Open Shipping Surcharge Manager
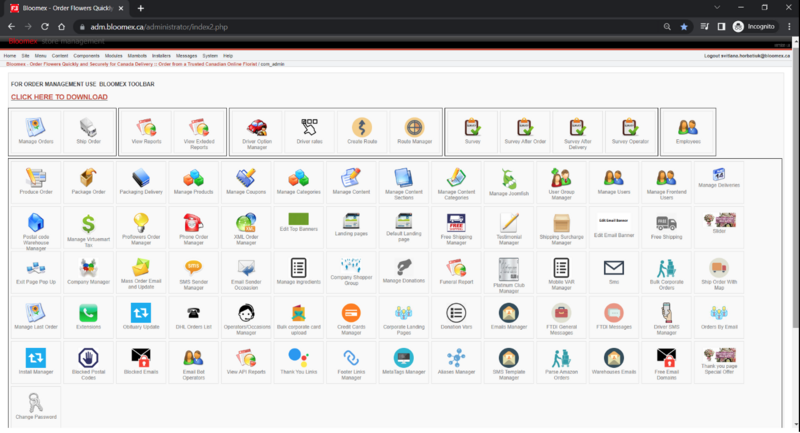Viewport: 800px width, 433px height. pos(561,227)
